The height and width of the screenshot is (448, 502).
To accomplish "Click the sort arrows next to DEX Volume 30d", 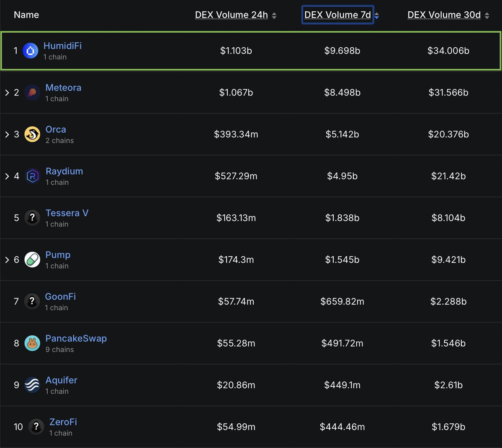I will click(x=487, y=15).
